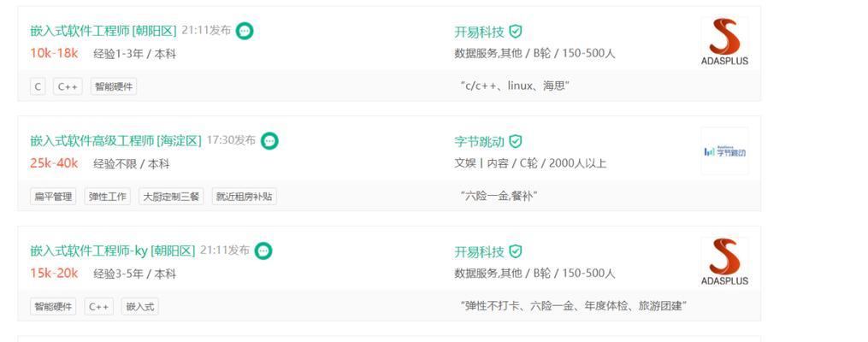
Task: Open job 嵌入式软件工程师-ky [朝阳区]
Action: click(x=113, y=251)
